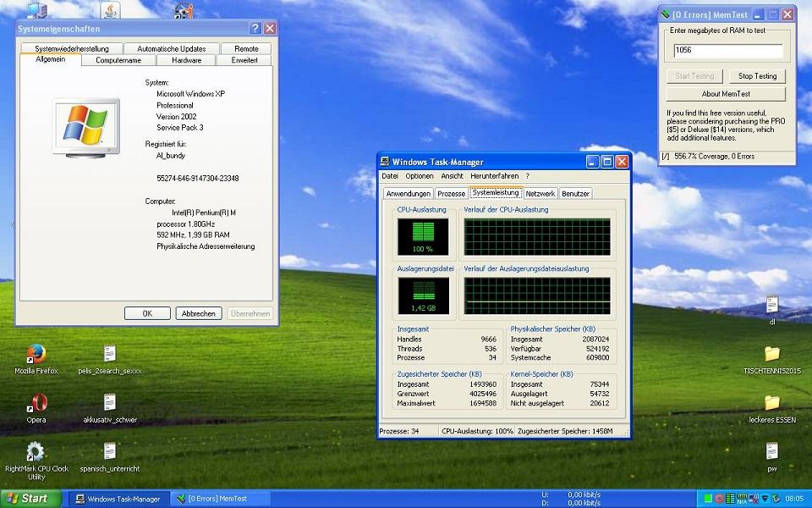Click the taskbar upload/download speed readout
This screenshot has height=508, width=812.
tap(571, 499)
